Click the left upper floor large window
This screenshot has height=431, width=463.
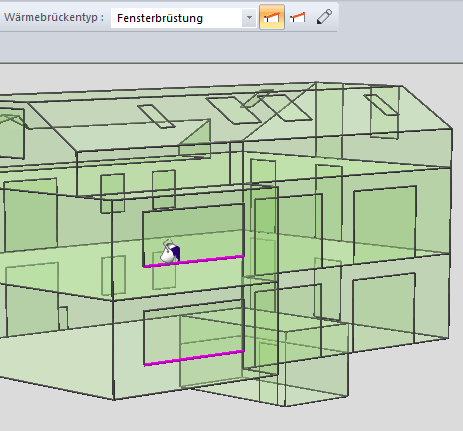[31, 215]
